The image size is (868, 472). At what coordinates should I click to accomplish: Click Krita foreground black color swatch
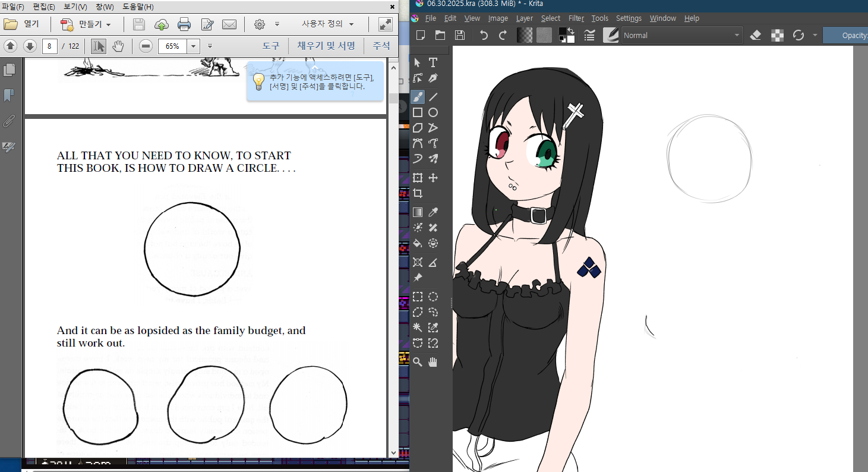[563, 32]
